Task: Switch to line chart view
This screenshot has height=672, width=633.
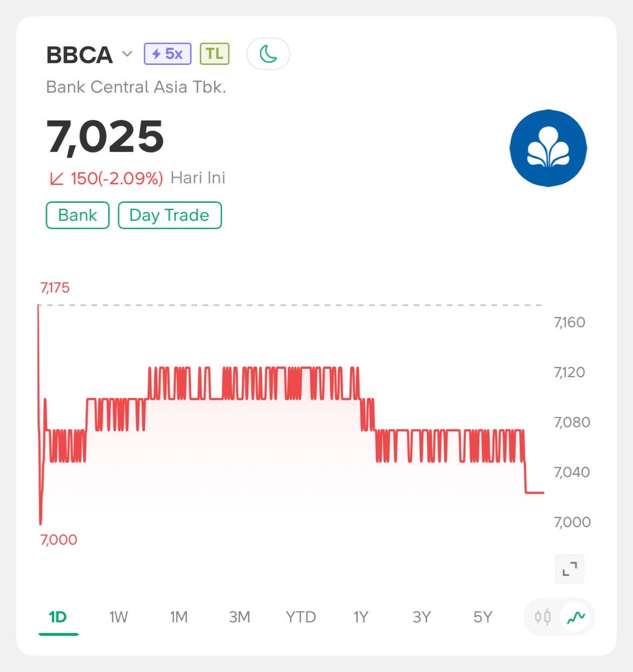Action: 576,617
